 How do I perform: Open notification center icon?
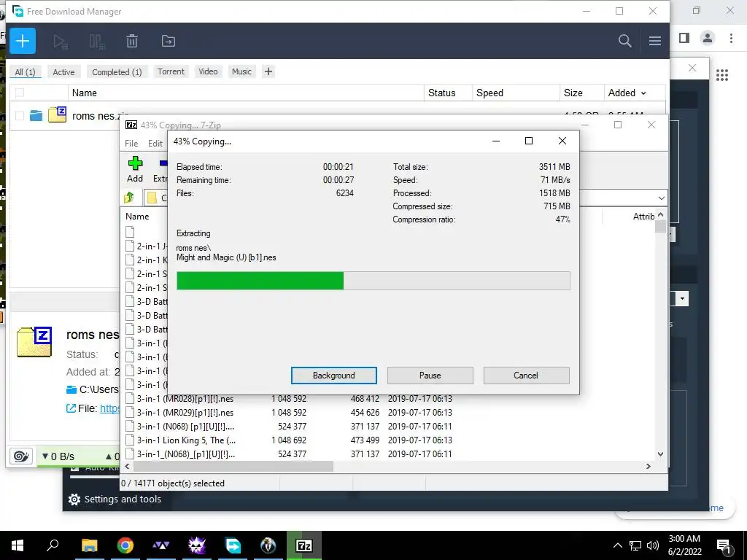tap(724, 545)
